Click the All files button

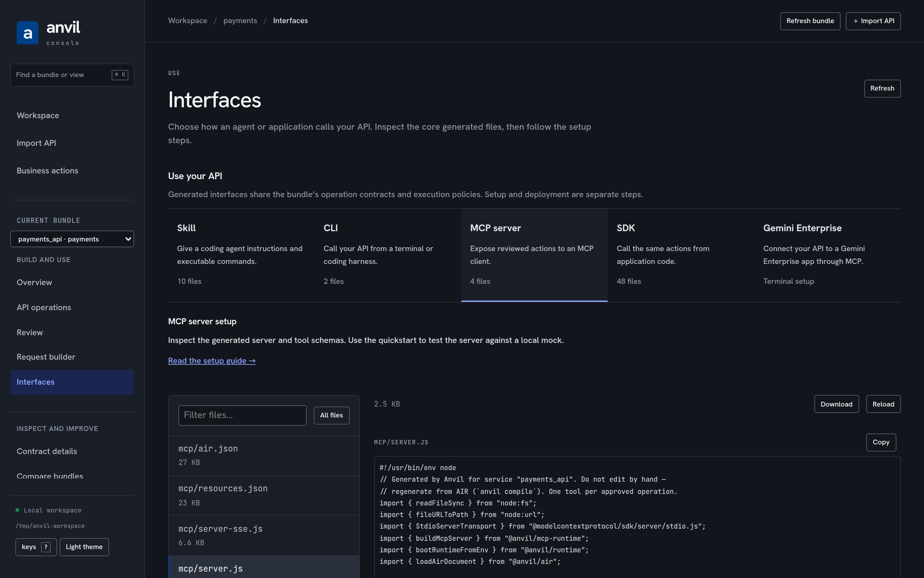331,416
